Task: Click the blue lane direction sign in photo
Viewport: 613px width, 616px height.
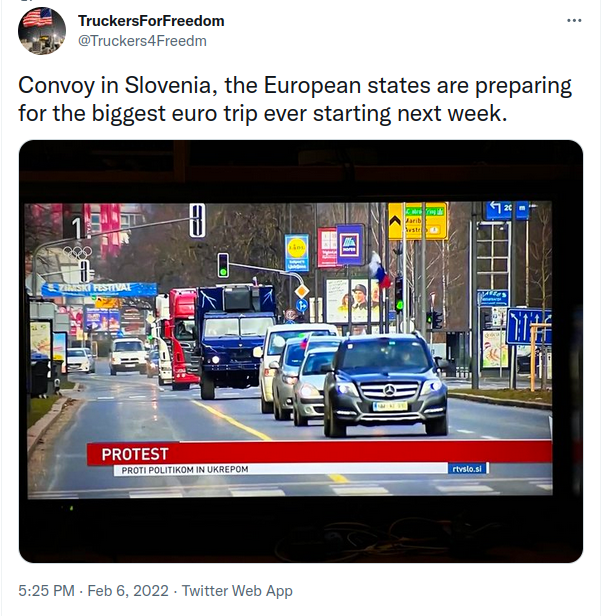Action: coord(528,326)
